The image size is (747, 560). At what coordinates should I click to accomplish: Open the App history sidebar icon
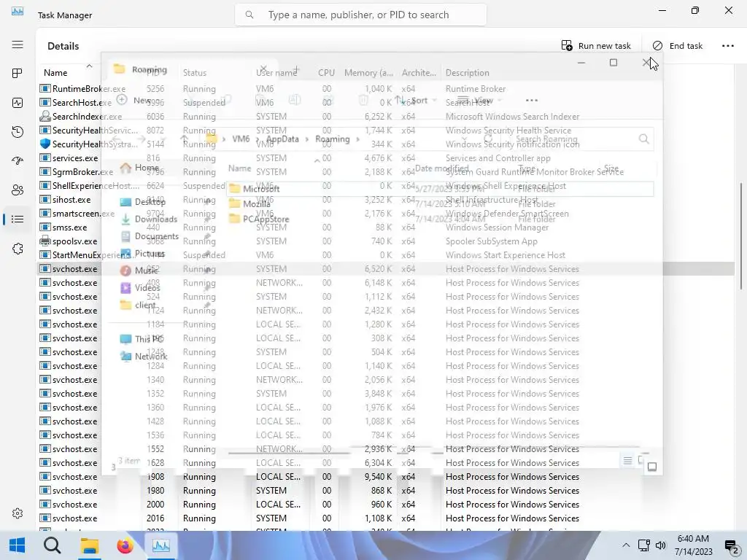[18, 132]
